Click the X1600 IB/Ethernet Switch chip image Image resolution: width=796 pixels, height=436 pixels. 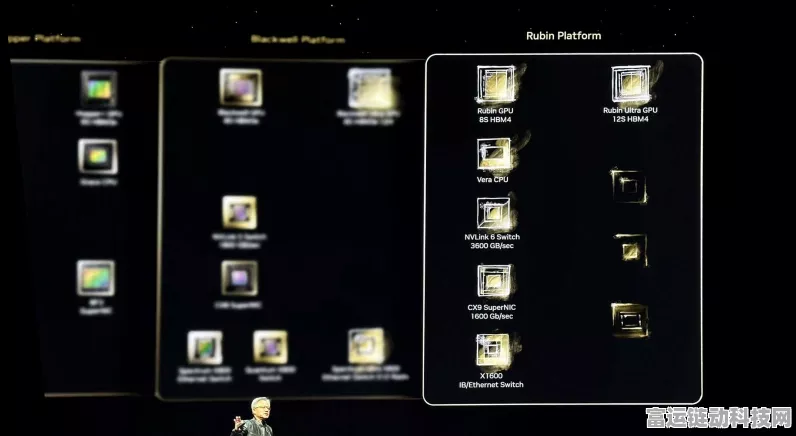(492, 349)
